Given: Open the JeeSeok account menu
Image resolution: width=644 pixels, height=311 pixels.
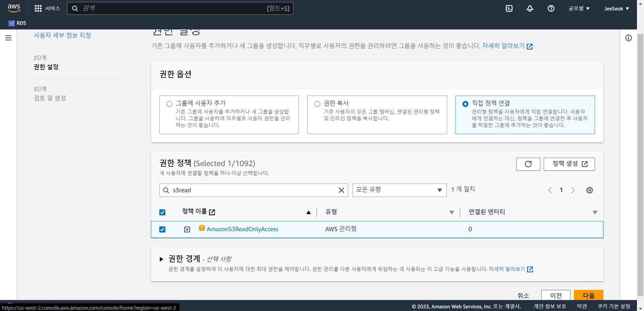Looking at the screenshot, I should (x=617, y=9).
